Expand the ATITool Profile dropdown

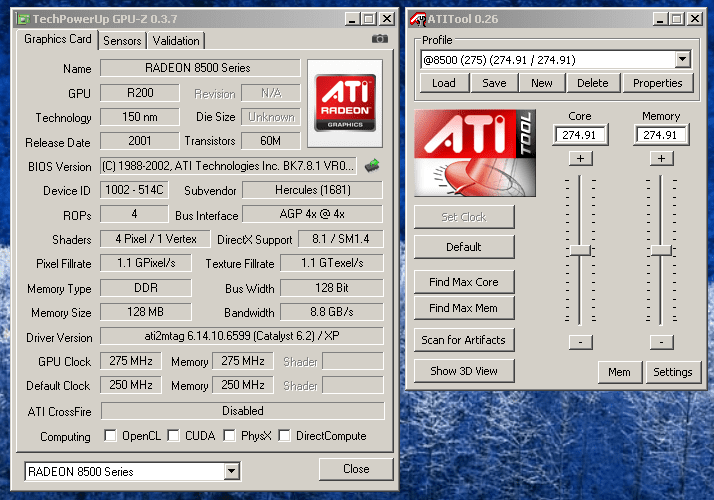[x=682, y=59]
